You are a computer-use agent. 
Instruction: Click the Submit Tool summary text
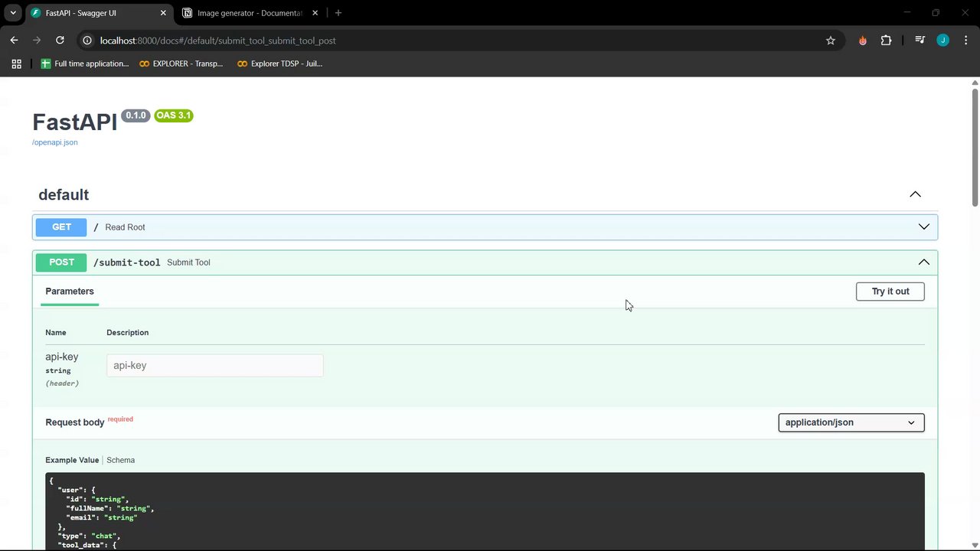(188, 262)
